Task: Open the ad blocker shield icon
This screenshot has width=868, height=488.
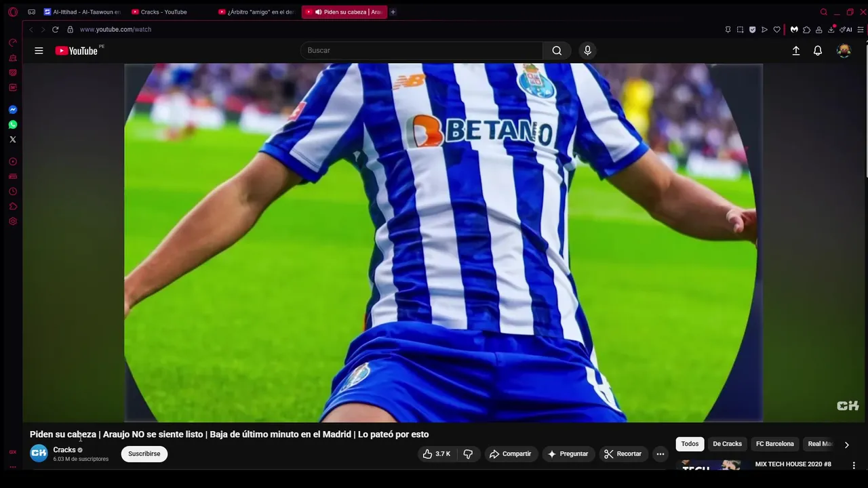Action: 752,30
